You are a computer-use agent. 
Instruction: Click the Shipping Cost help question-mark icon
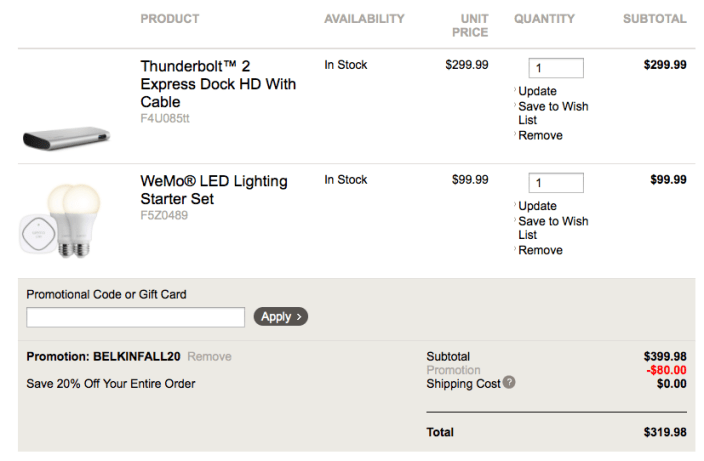point(509,382)
